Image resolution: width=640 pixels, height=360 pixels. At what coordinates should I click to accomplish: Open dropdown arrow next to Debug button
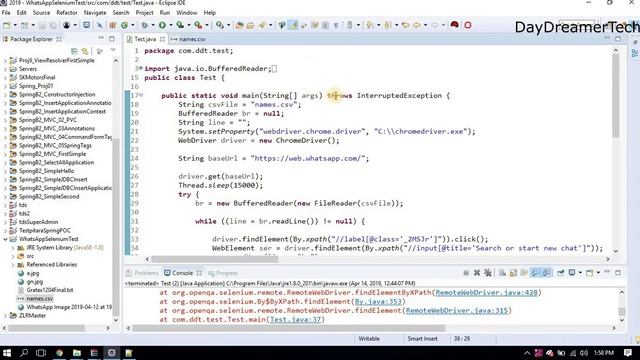153,25
